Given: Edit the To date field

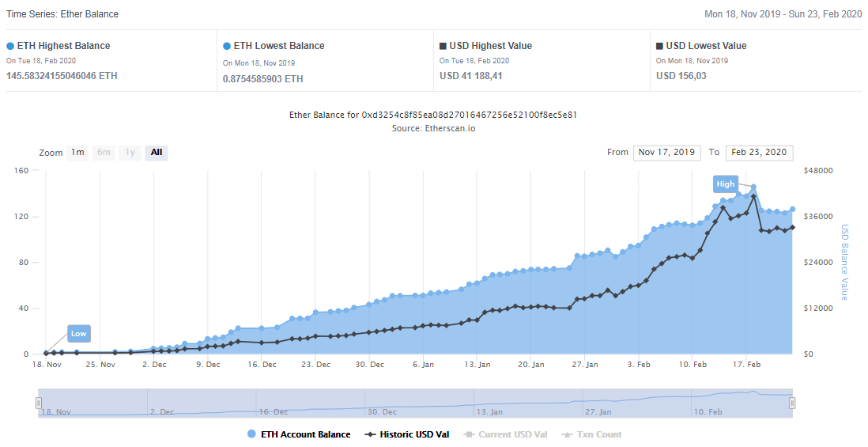Looking at the screenshot, I should click(x=760, y=153).
